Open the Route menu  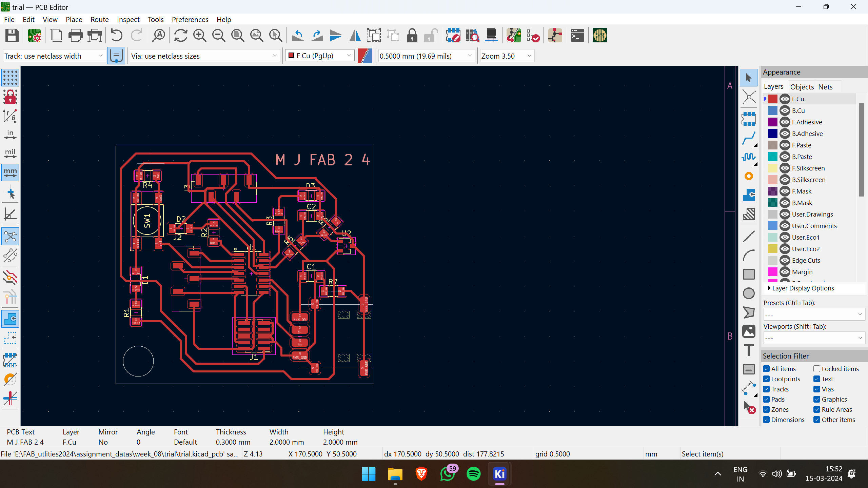pyautogui.click(x=99, y=19)
